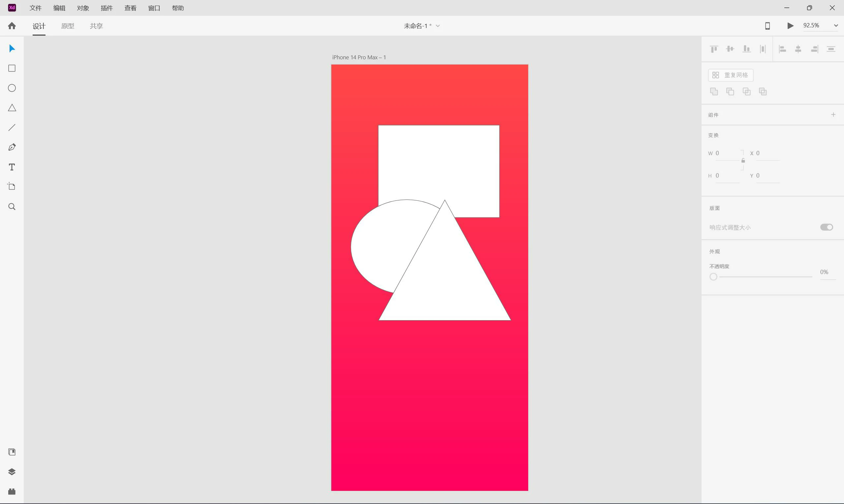Image resolution: width=844 pixels, height=504 pixels.
Task: Click the opacity percentage field
Action: point(828,272)
